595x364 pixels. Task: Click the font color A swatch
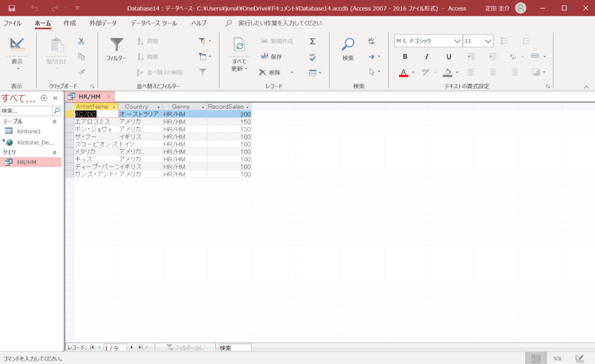tap(404, 72)
